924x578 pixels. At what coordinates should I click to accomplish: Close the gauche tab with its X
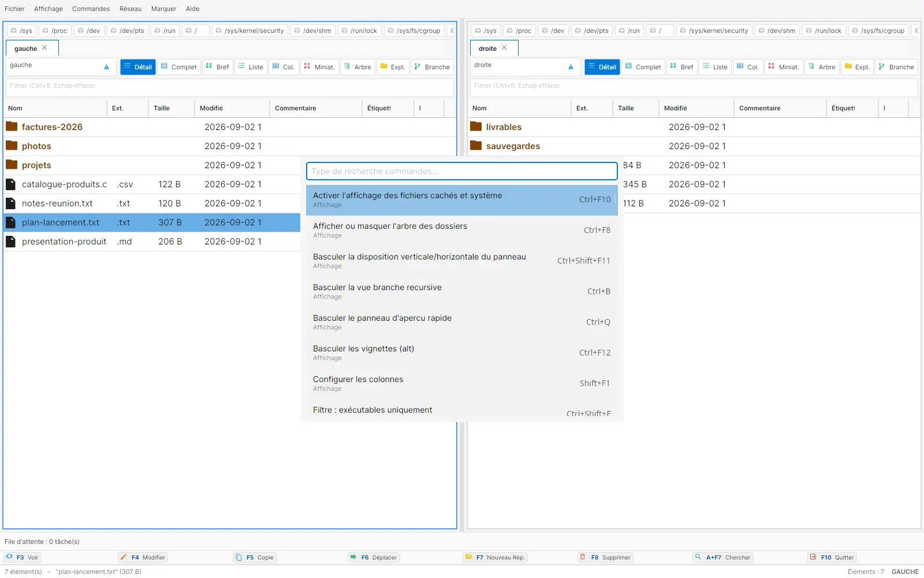pyautogui.click(x=44, y=48)
